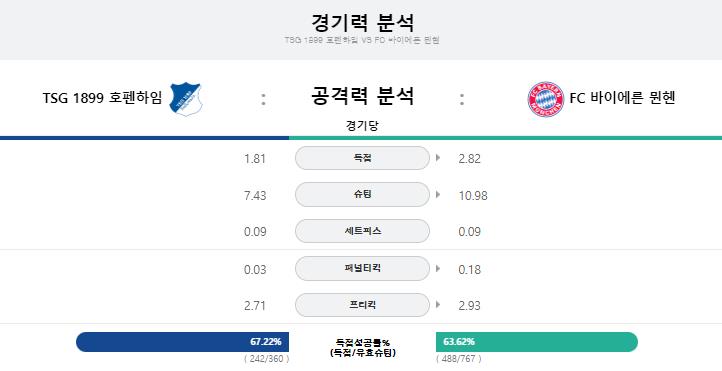Screen dimensions: 722x371
Task: Select the 슈팅 stat pill
Action: 362,195
